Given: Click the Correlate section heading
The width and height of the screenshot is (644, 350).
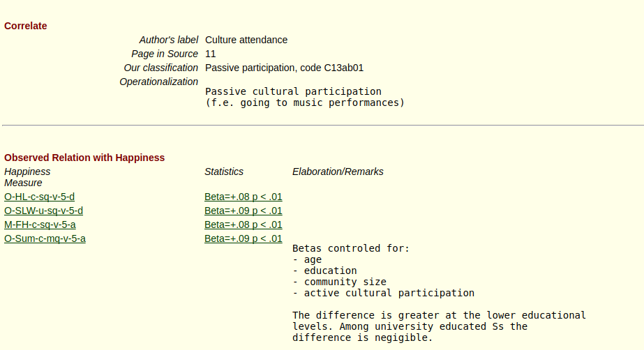Looking at the screenshot, I should (x=25, y=26).
